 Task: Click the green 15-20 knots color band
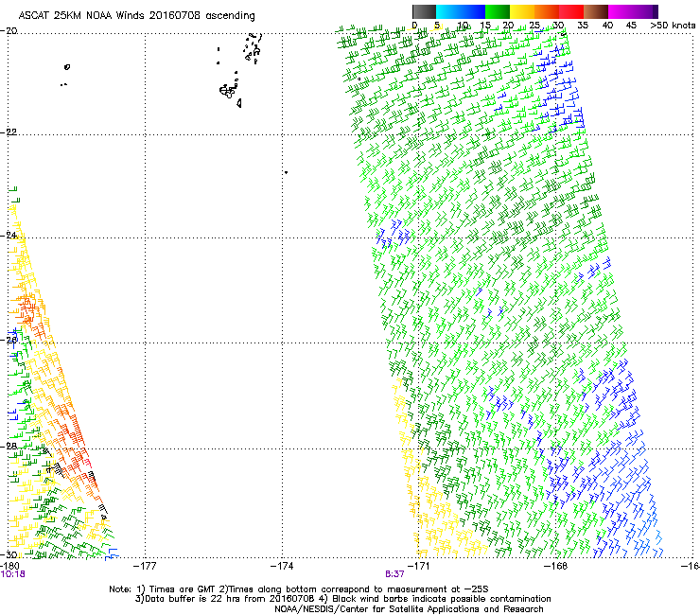click(x=498, y=11)
